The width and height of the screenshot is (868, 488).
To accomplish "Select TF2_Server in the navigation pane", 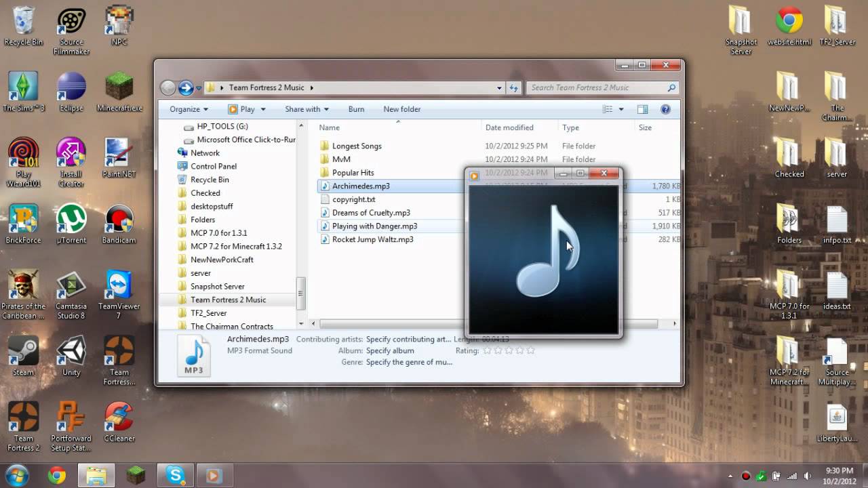I will (208, 313).
